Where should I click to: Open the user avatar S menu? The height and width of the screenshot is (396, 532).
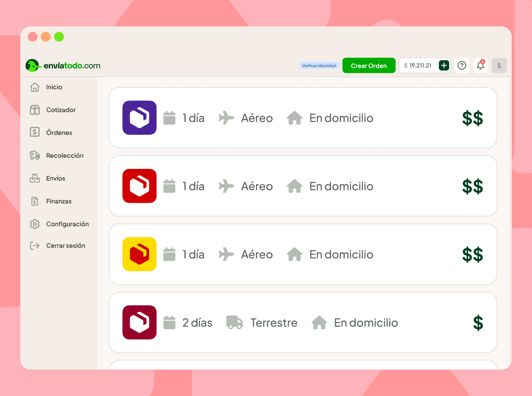(x=499, y=66)
